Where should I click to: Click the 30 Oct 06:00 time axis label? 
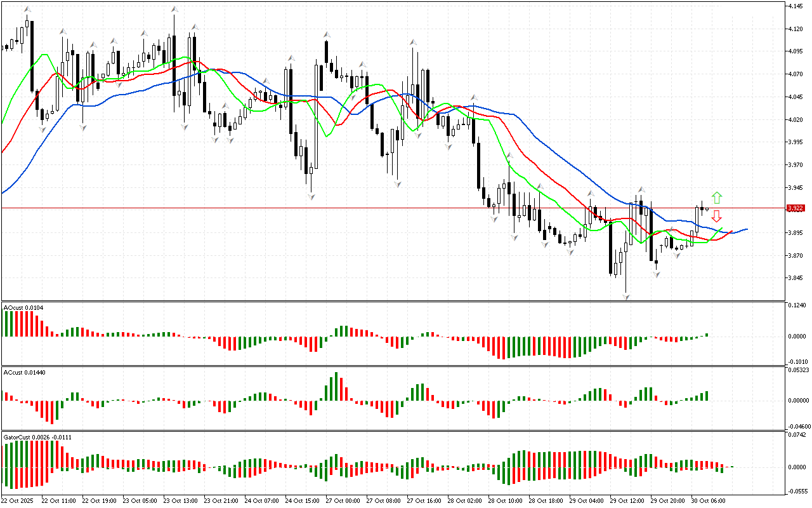[709, 501]
